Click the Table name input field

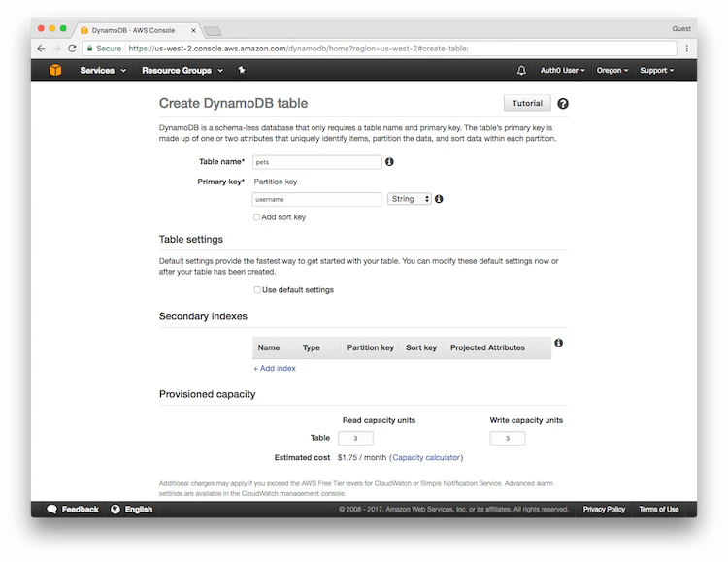coord(317,162)
